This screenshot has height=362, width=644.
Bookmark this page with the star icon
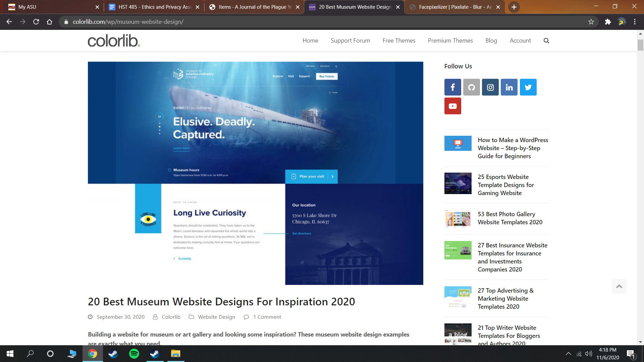[591, 22]
